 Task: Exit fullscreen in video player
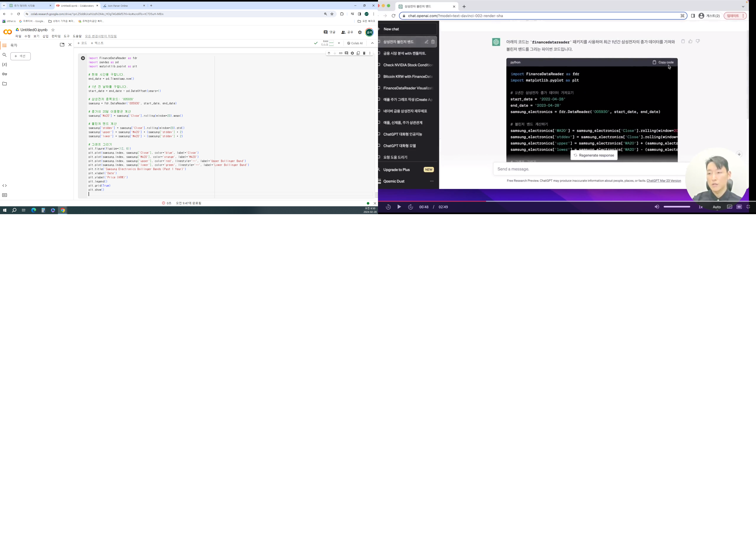click(x=748, y=207)
